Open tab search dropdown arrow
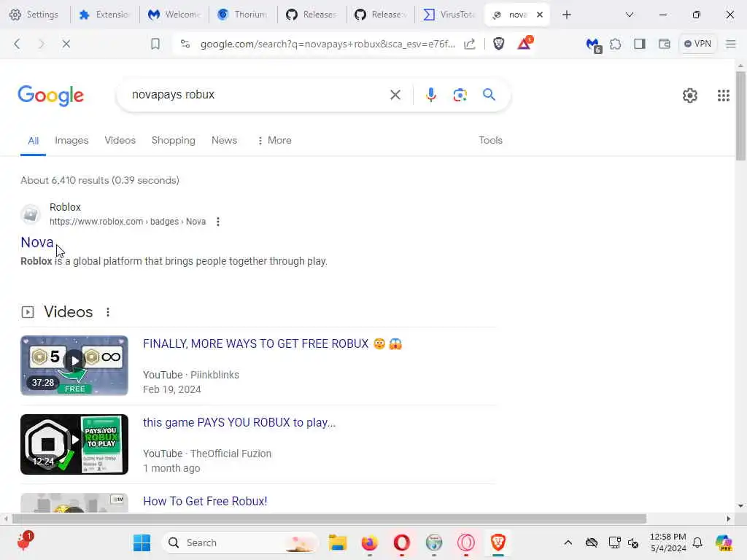Viewport: 747px width, 560px height. (630, 15)
